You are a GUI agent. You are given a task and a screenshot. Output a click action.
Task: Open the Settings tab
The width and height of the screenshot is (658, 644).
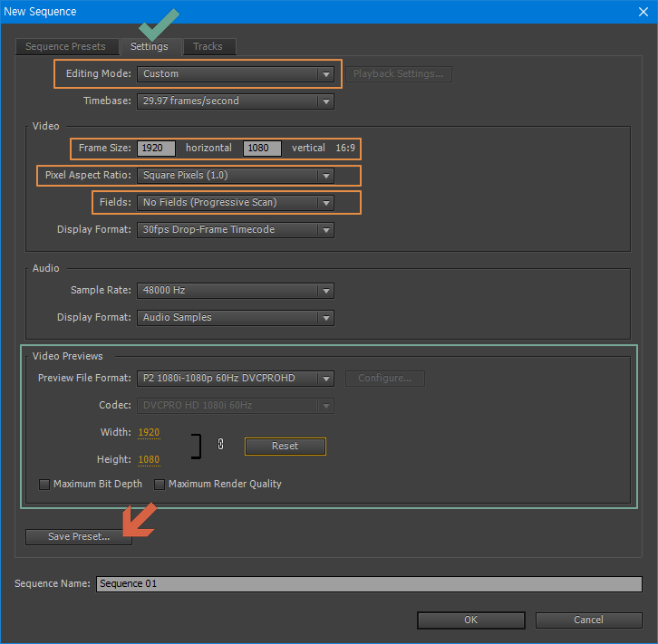tap(150, 46)
